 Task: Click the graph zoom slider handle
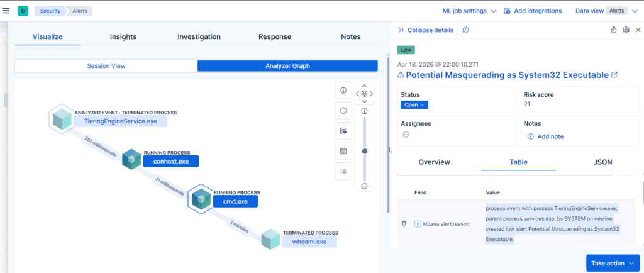pyautogui.click(x=364, y=151)
